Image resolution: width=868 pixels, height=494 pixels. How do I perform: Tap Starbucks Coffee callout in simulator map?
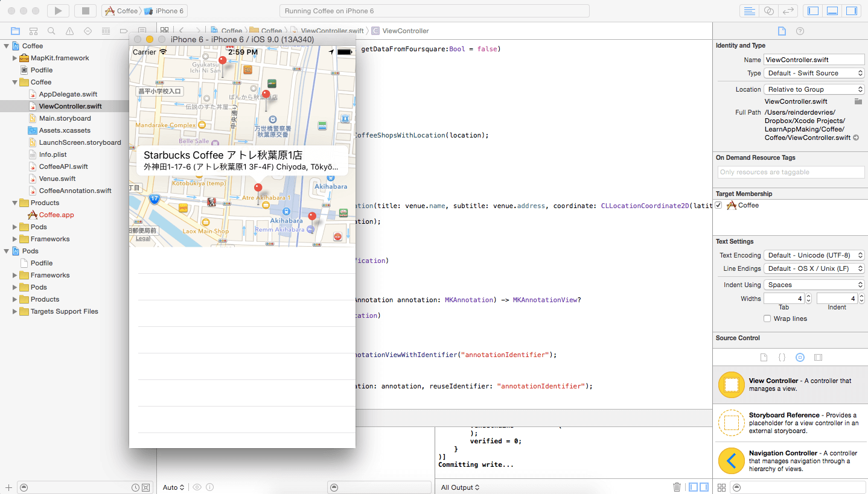[242, 160]
